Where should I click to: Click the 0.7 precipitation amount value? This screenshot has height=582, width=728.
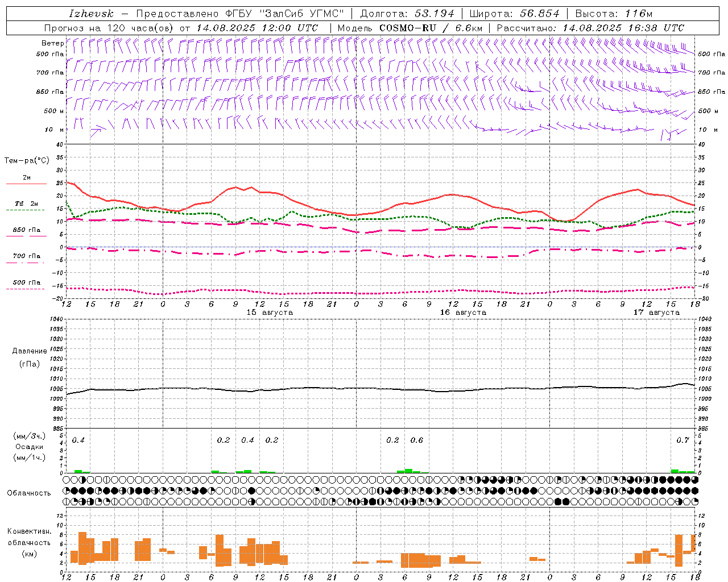point(683,440)
